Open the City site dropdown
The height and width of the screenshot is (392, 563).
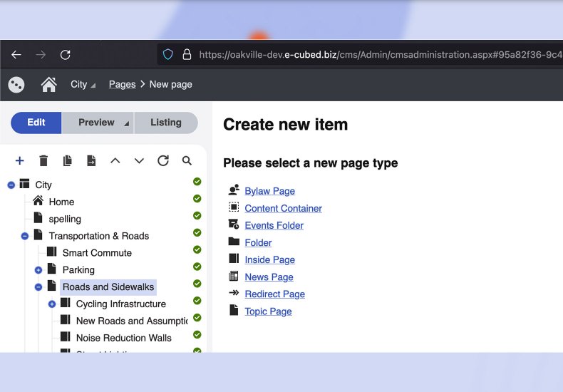pyautogui.click(x=83, y=85)
